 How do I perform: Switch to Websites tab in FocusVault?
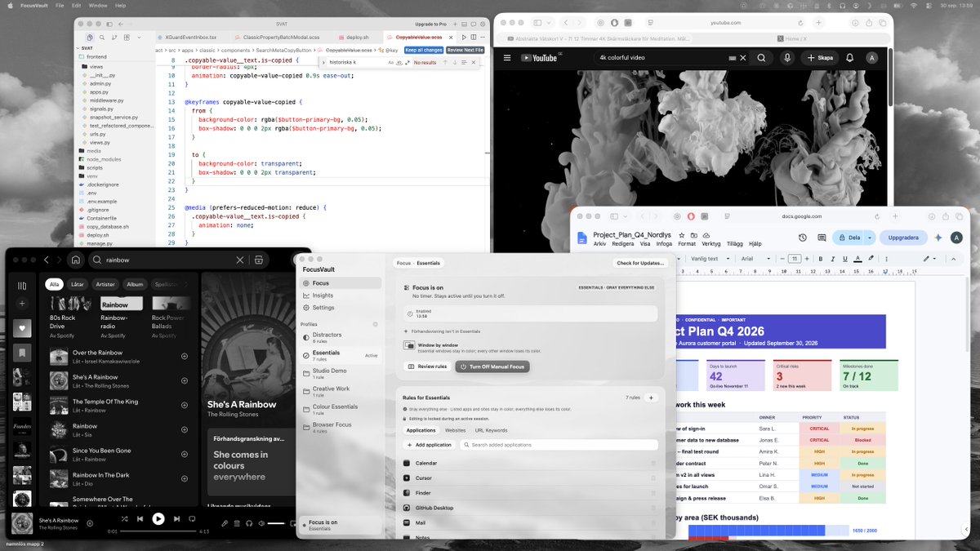455,430
